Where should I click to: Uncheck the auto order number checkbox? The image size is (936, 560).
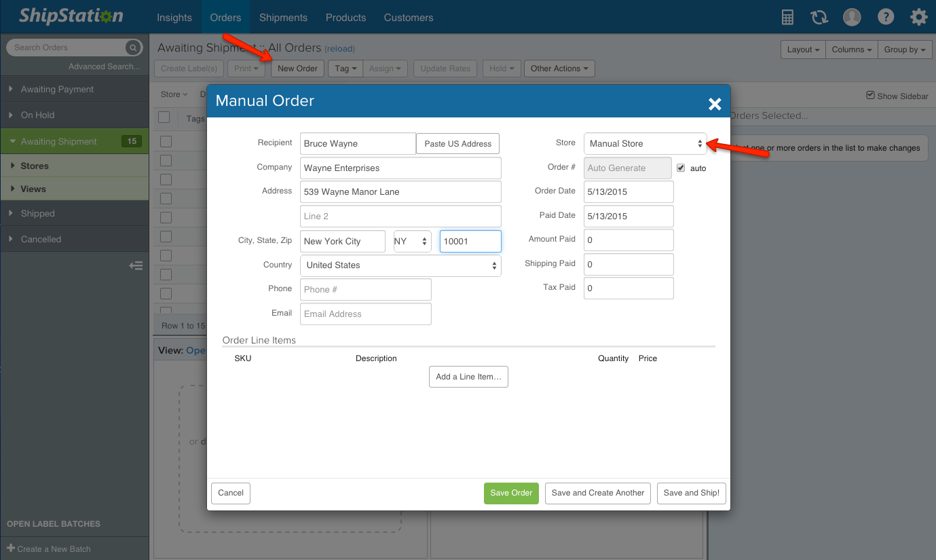click(681, 168)
